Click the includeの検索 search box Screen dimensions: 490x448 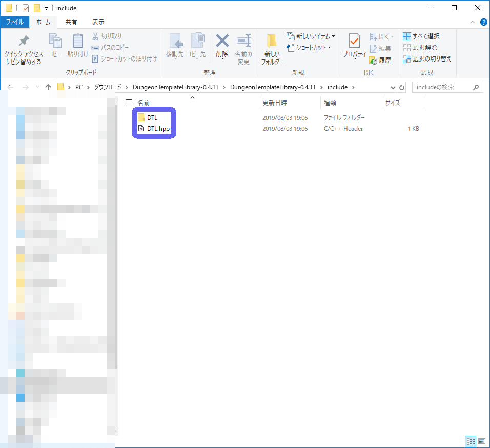pyautogui.click(x=441, y=87)
